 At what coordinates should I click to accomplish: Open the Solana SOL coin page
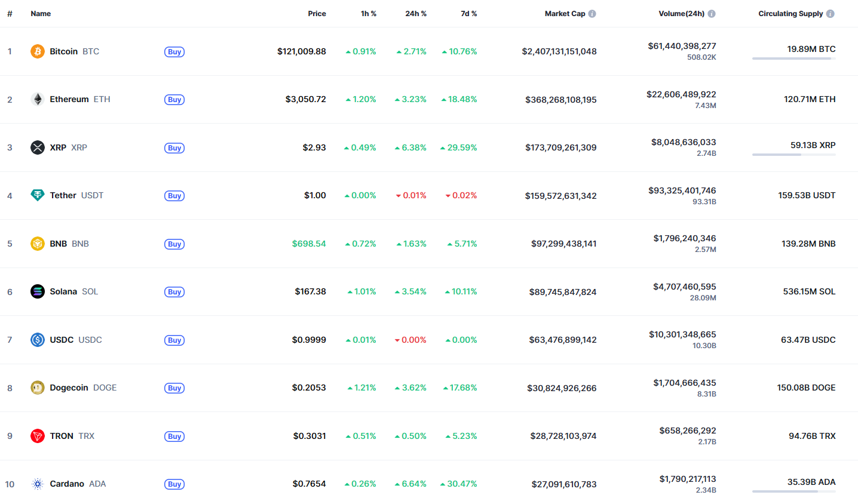(74, 291)
